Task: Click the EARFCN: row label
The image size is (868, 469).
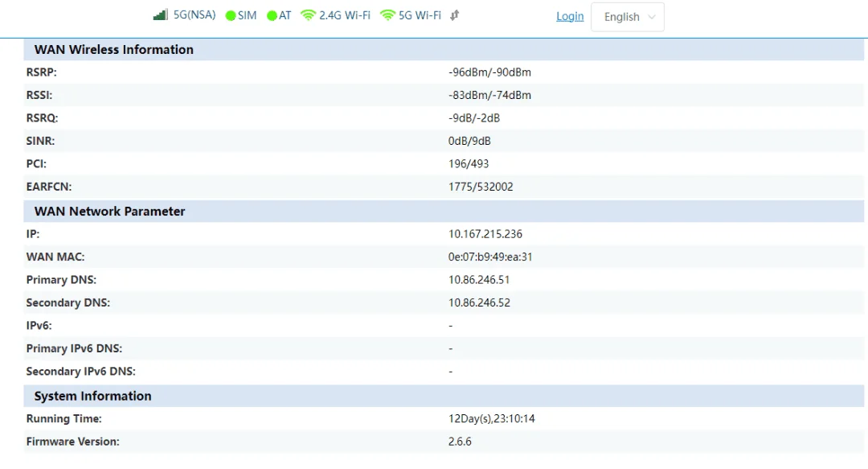Action: pyautogui.click(x=49, y=187)
